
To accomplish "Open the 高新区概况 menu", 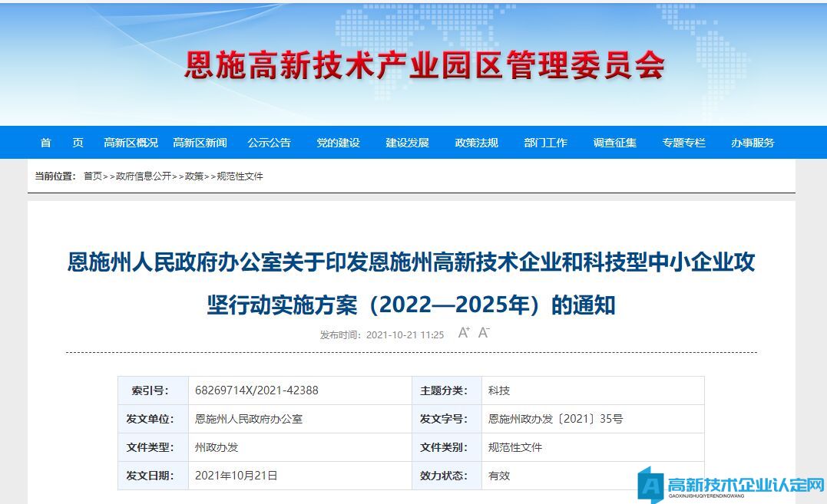I will (x=131, y=143).
